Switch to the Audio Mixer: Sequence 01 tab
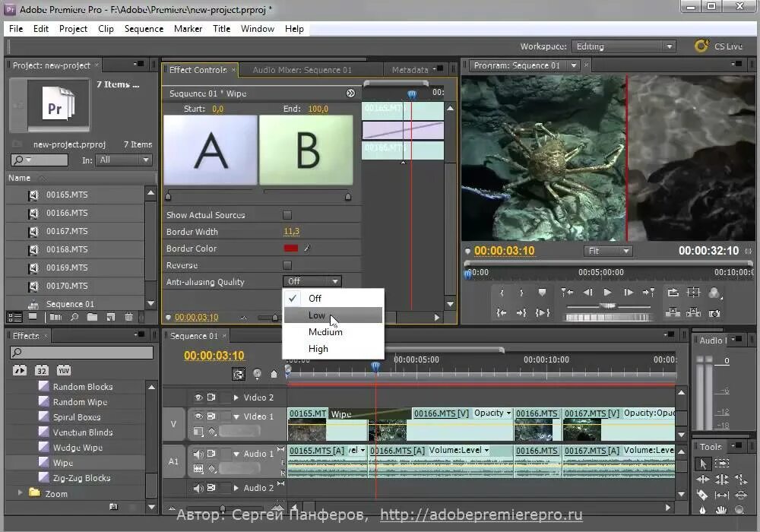760x532 pixels. 302,70
